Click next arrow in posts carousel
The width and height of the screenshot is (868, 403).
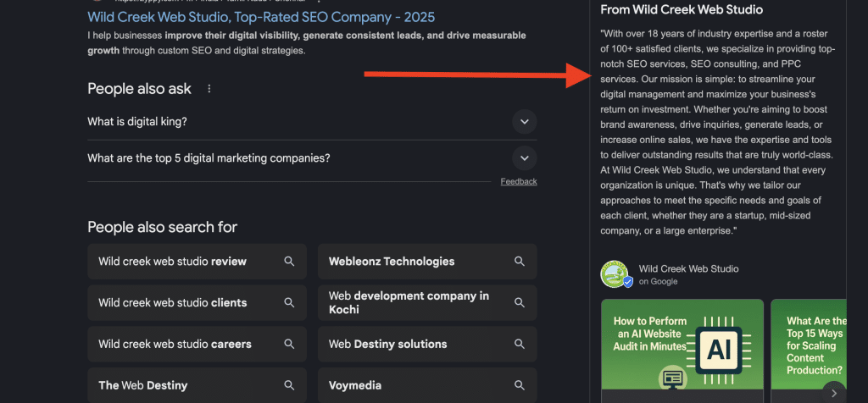[834, 393]
